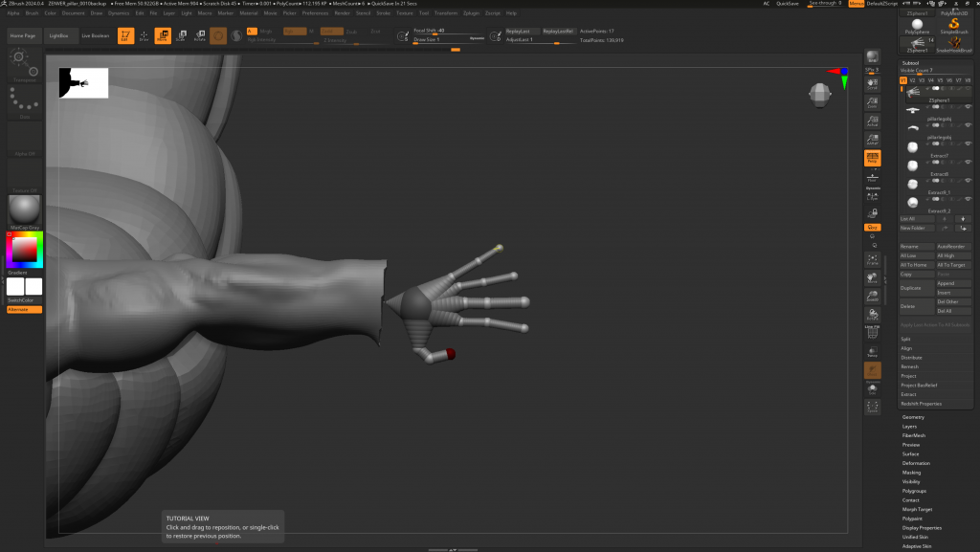Image resolution: width=980 pixels, height=552 pixels.
Task: Select the Draw mode icon
Action: click(x=144, y=35)
